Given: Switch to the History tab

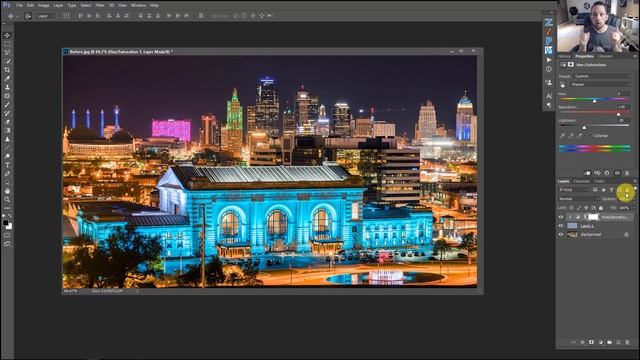Looking at the screenshot, I should tap(564, 56).
